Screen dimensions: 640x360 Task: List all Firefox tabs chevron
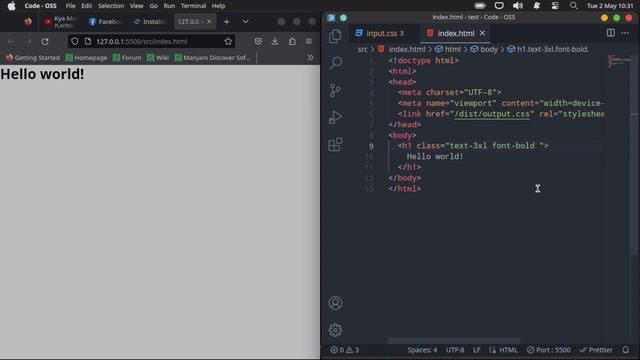click(245, 22)
